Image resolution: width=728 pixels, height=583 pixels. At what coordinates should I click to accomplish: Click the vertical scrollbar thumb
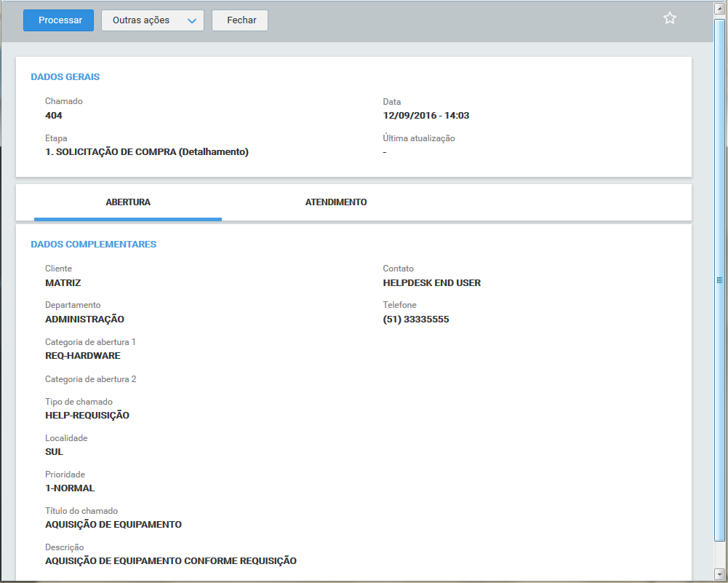pos(719,280)
